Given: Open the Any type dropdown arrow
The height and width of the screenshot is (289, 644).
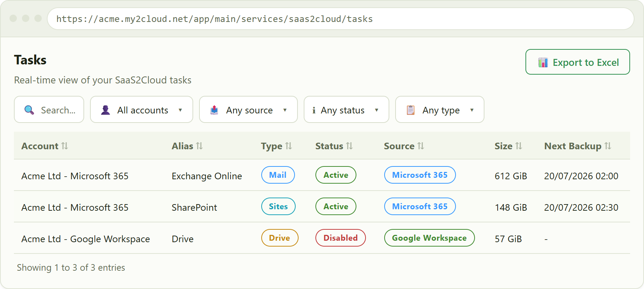Looking at the screenshot, I should coord(472,110).
